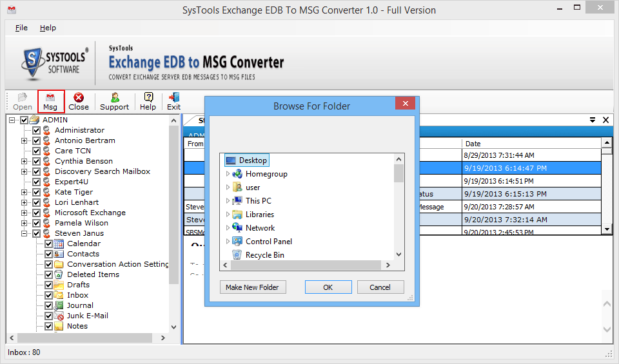The image size is (619, 364).
Task: Click the message list scroll down arrow
Action: click(x=606, y=229)
